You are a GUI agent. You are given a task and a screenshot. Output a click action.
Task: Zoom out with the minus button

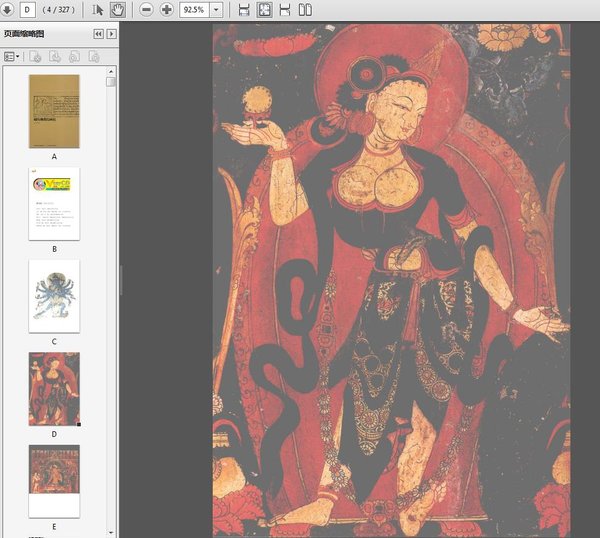[146, 9]
